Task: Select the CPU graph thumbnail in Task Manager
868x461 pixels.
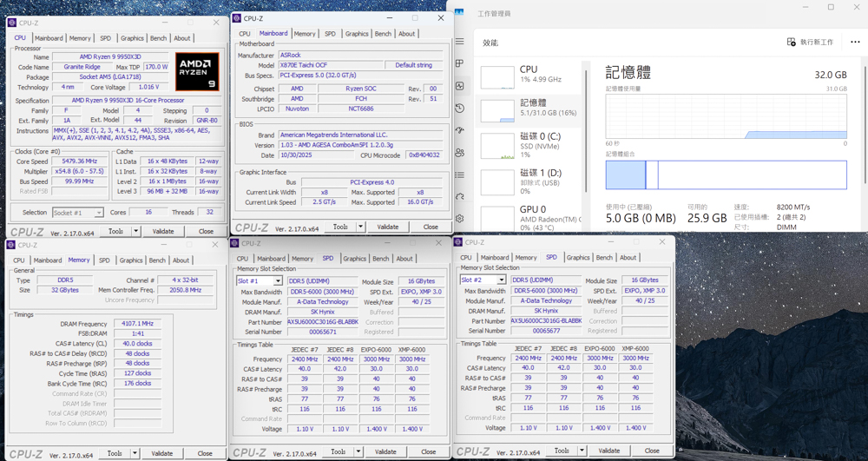Action: pos(497,77)
